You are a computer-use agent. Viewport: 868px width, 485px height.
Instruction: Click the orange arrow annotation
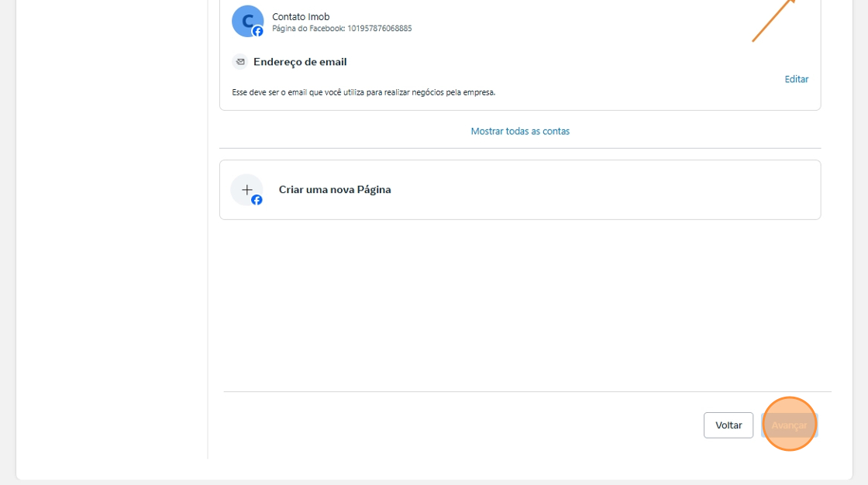point(775,19)
